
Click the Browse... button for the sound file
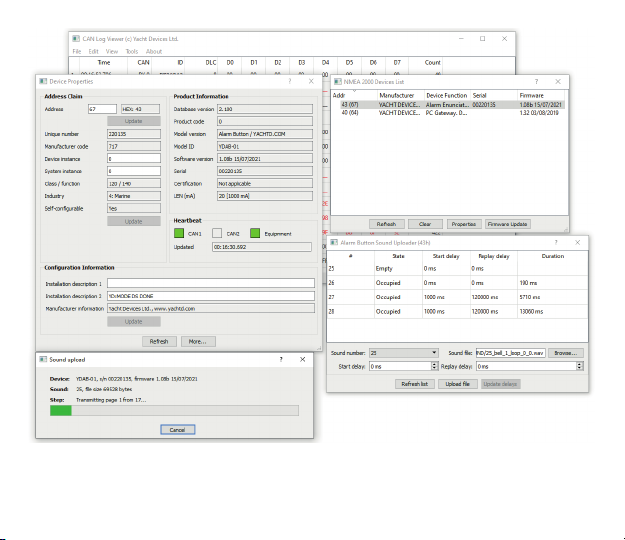click(566, 353)
